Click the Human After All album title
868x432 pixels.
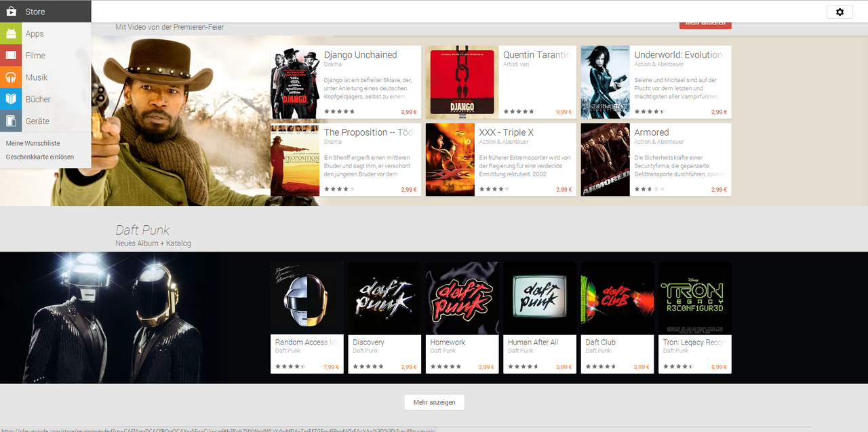(x=533, y=342)
